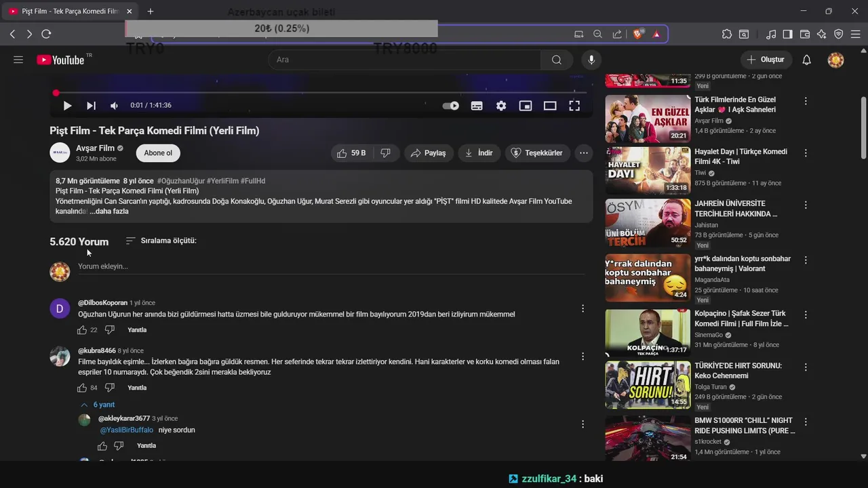
Task: Open menu for Kolpaçino suggested video
Action: point(806,315)
